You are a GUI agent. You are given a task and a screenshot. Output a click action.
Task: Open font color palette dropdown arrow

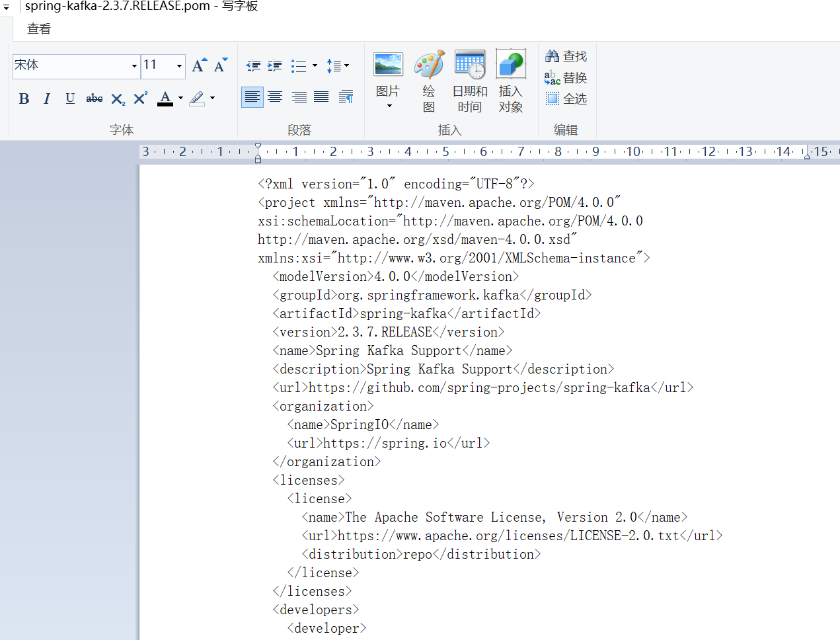pos(180,98)
